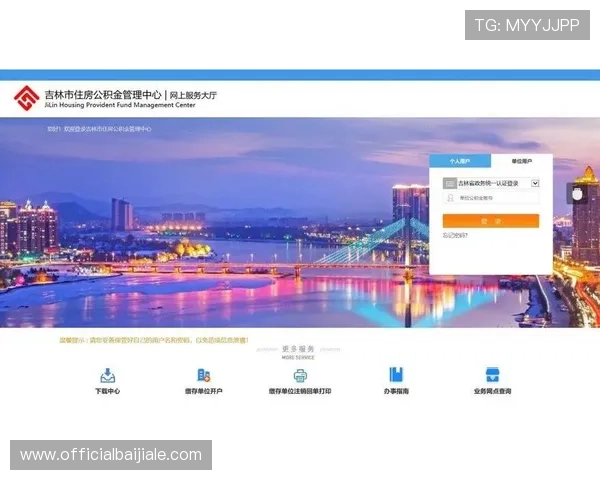
Task: Click the 吉林市住房公积金管理中心 title
Action: [103, 95]
